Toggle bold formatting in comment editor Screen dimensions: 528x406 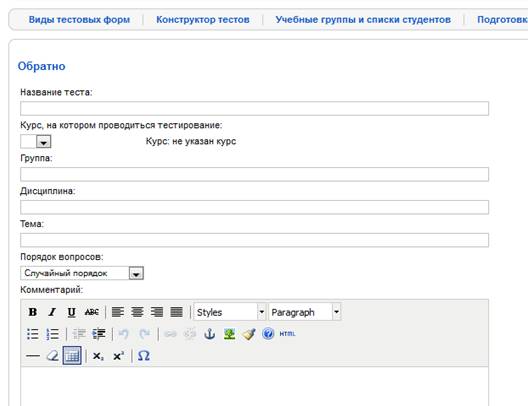coord(33,312)
